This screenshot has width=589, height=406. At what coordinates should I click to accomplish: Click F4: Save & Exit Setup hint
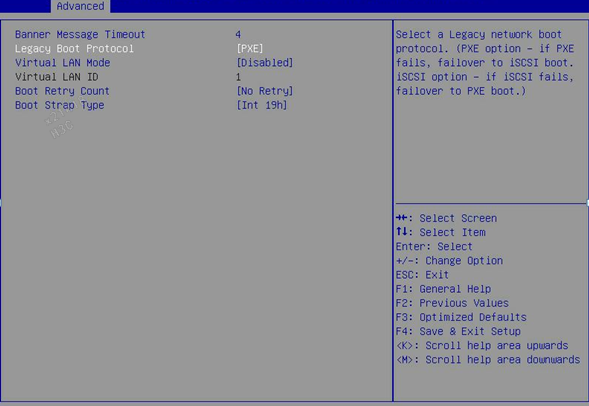click(458, 331)
